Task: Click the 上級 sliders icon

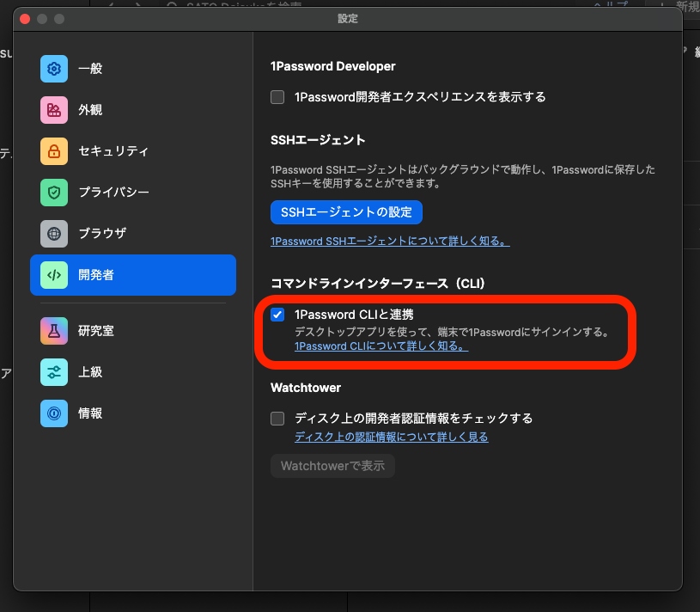Action: coord(54,372)
